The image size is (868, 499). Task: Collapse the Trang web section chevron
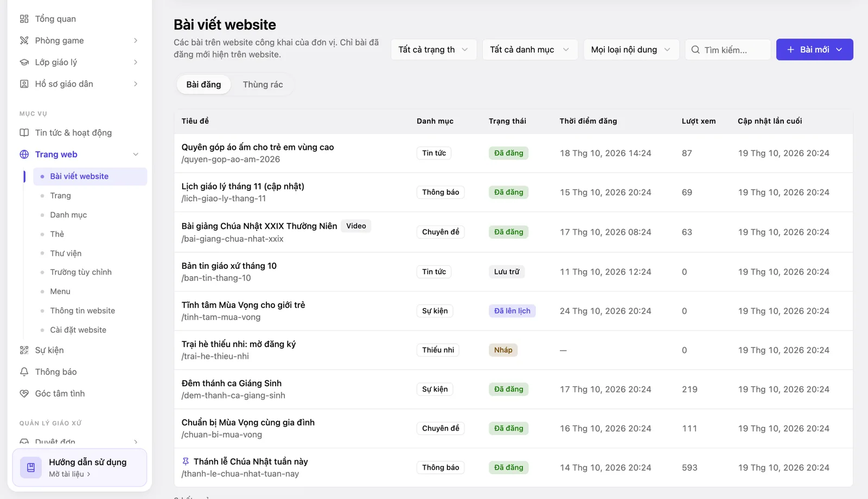tap(136, 155)
